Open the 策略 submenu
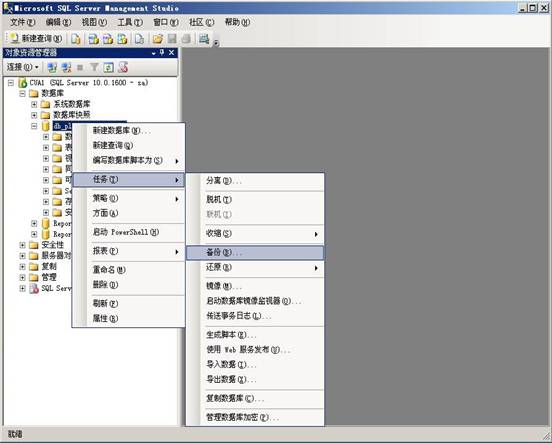This screenshot has width=552, height=443. click(x=128, y=199)
